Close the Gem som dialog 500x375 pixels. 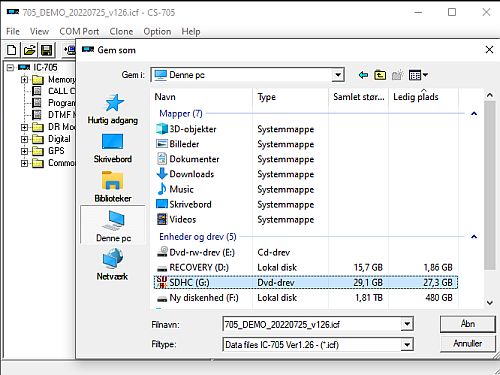(489, 50)
